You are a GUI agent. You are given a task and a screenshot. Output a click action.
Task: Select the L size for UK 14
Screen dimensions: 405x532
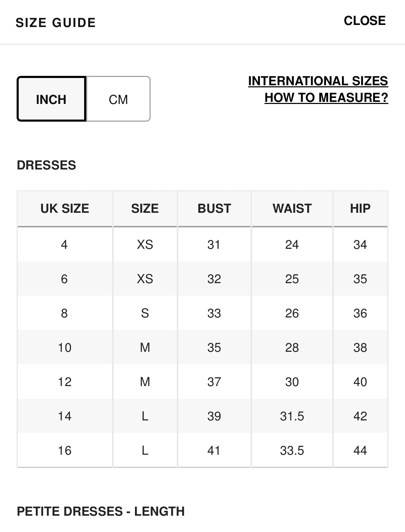coord(145,416)
